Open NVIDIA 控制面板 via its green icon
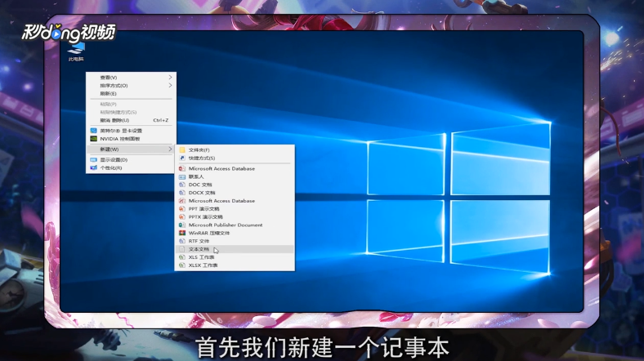The image size is (644, 361). pyautogui.click(x=94, y=139)
